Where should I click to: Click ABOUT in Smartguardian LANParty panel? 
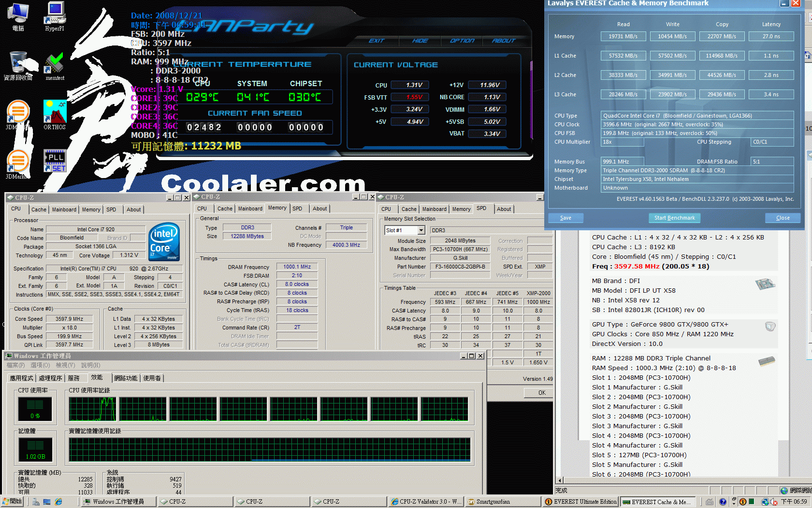point(503,41)
